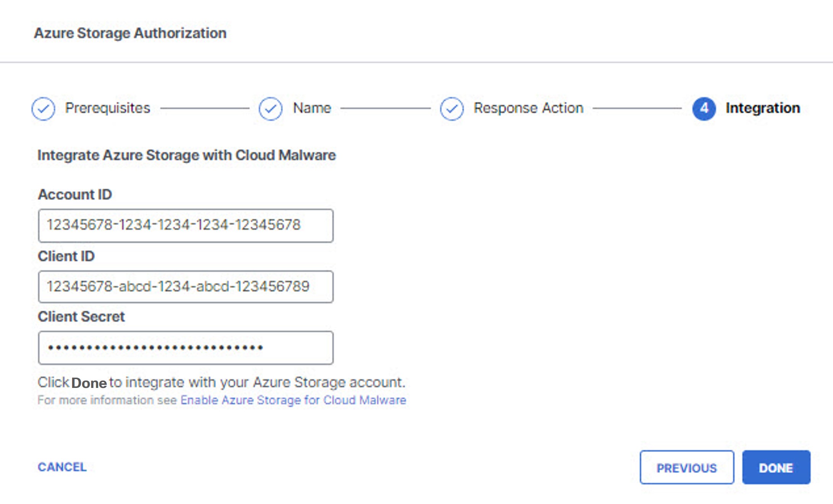Go to the Name step label
Screen dimensions: 833x504
point(312,108)
